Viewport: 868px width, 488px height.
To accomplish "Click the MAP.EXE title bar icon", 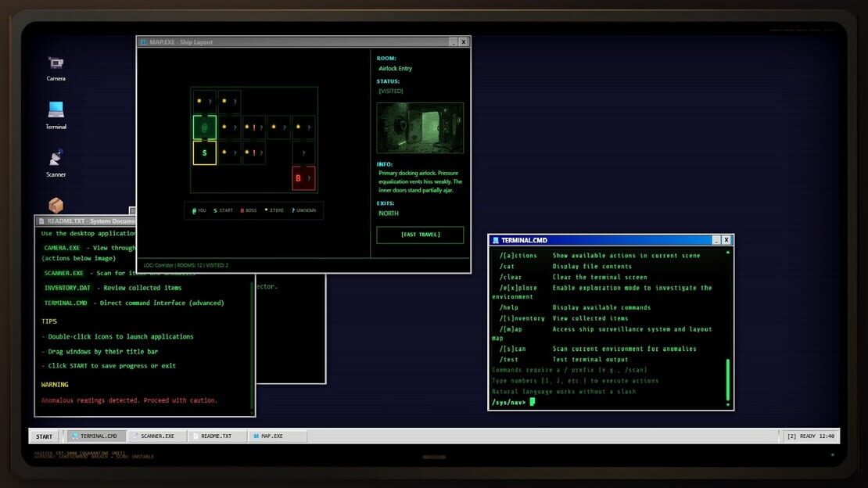I will 144,42.
